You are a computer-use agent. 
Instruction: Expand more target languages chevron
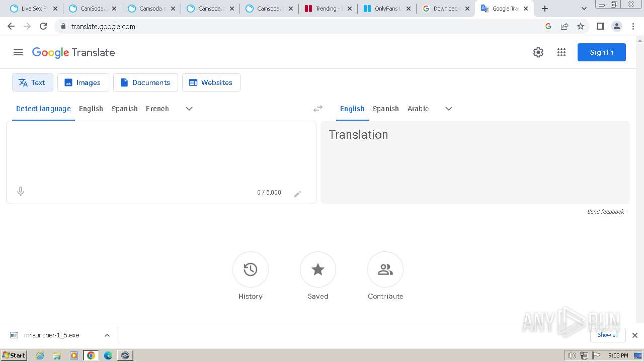(x=449, y=109)
